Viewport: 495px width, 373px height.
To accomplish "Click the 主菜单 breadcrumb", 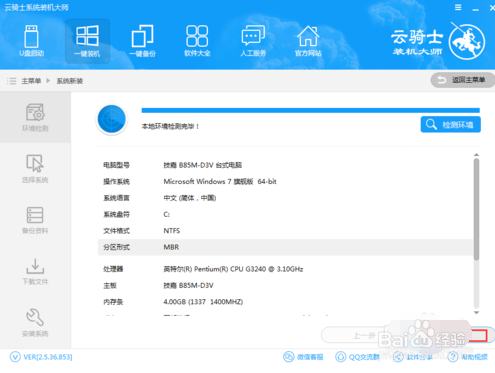I will (x=31, y=81).
